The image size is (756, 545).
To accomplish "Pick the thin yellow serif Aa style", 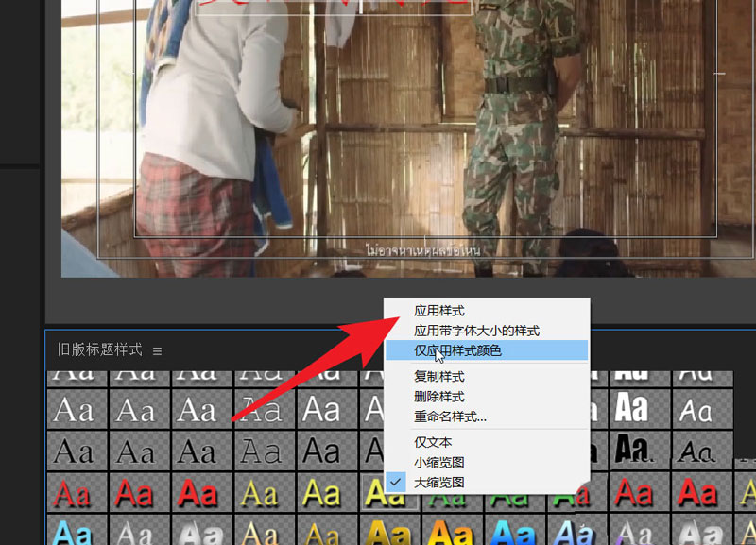I will 265,492.
